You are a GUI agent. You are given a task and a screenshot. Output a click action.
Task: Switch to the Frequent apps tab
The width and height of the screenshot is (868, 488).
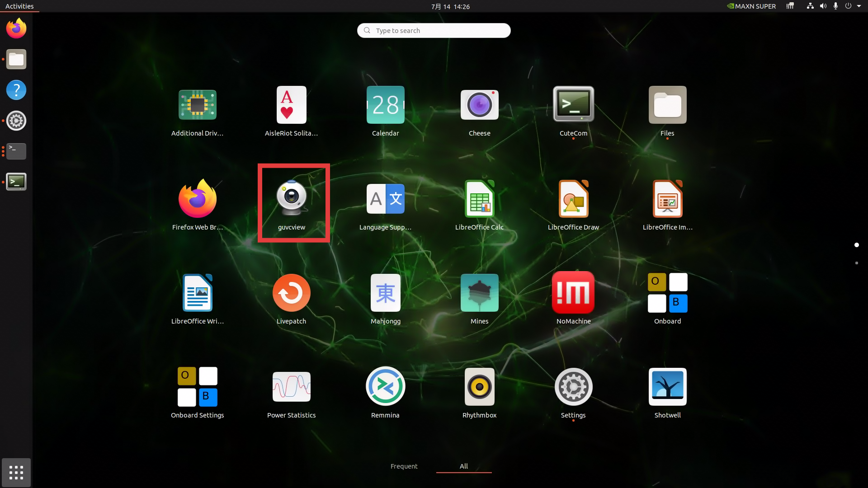[x=404, y=466]
